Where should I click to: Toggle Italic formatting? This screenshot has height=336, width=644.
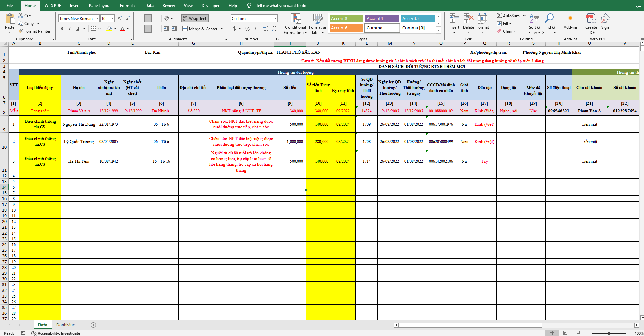tap(70, 29)
